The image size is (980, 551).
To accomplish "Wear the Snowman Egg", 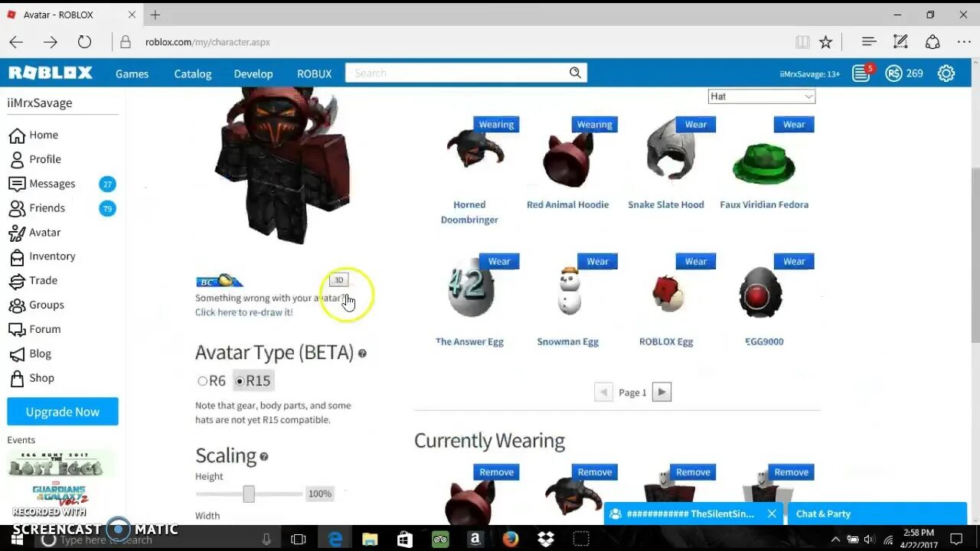I will 597,262.
